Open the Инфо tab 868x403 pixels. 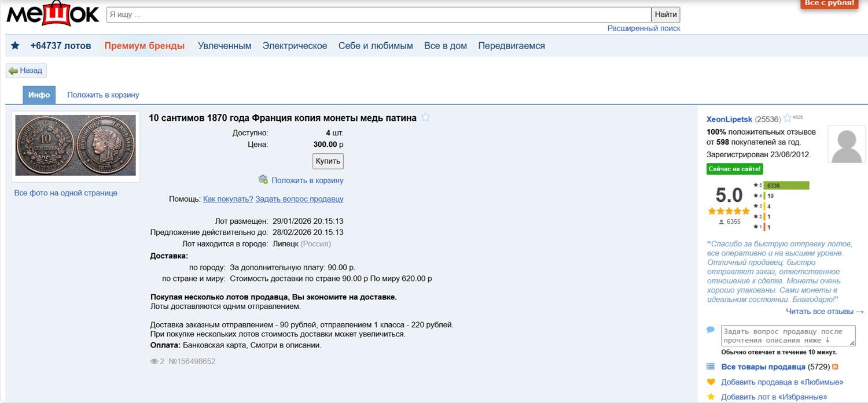[39, 95]
